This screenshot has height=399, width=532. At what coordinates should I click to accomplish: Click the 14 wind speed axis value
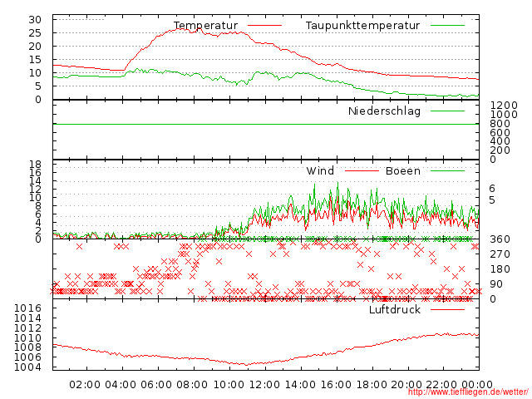tap(35, 181)
